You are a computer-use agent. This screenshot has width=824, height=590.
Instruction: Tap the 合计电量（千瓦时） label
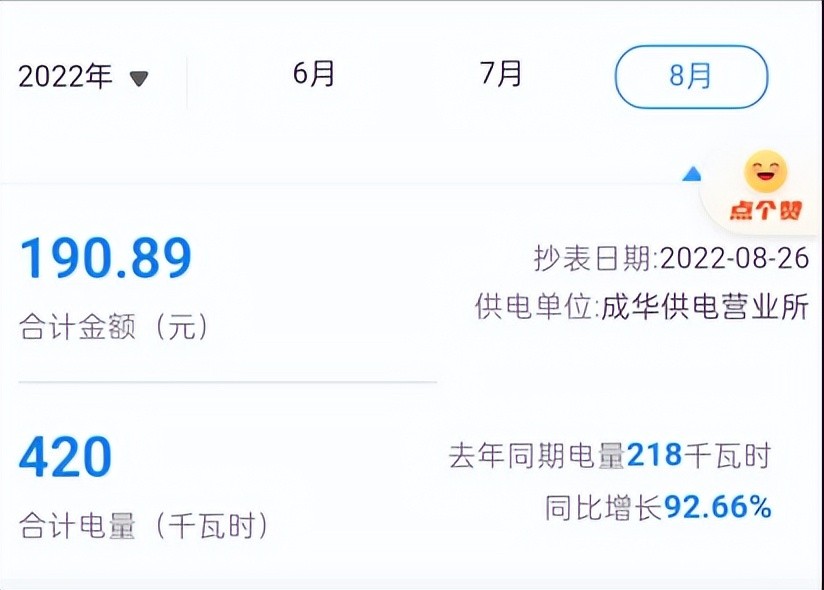pos(143,526)
